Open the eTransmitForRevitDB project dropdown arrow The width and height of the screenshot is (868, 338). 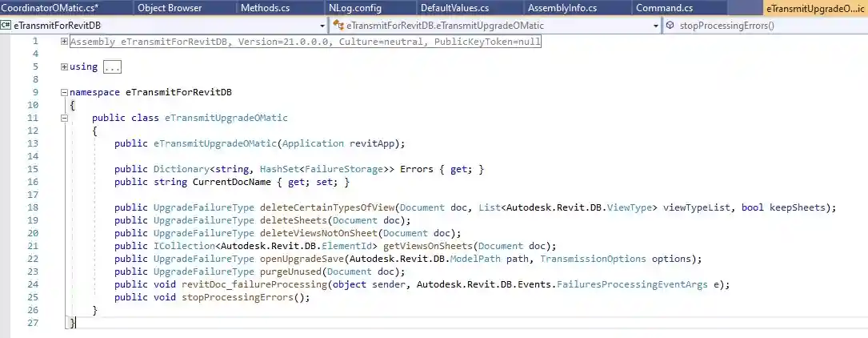[x=322, y=26]
